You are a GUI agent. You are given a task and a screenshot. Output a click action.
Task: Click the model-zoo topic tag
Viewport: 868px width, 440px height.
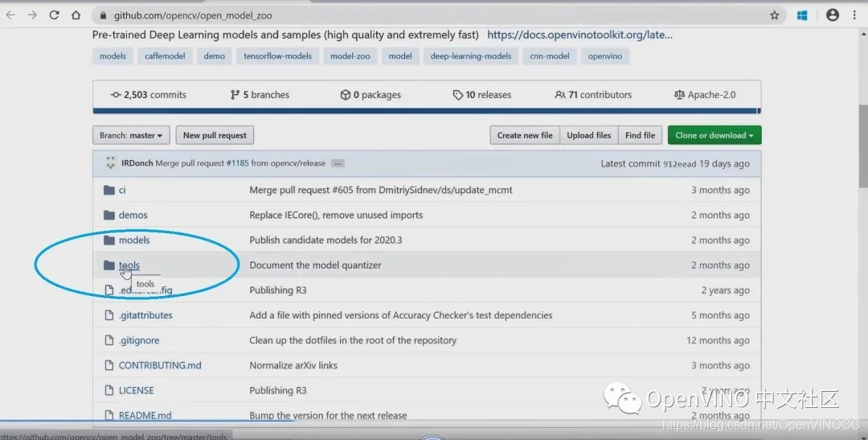pyautogui.click(x=350, y=56)
